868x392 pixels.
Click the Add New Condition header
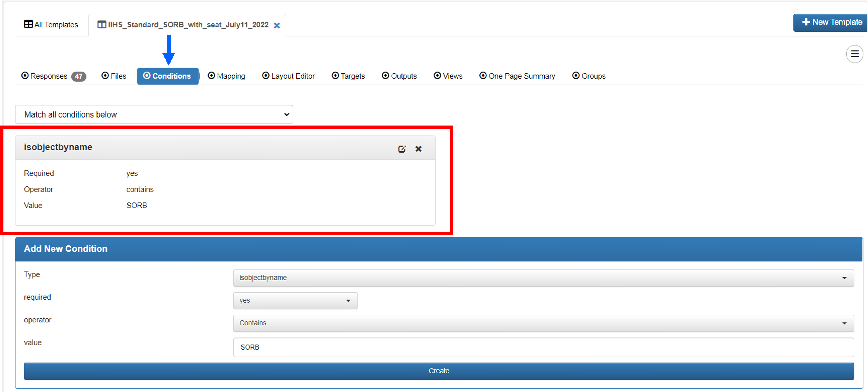439,249
